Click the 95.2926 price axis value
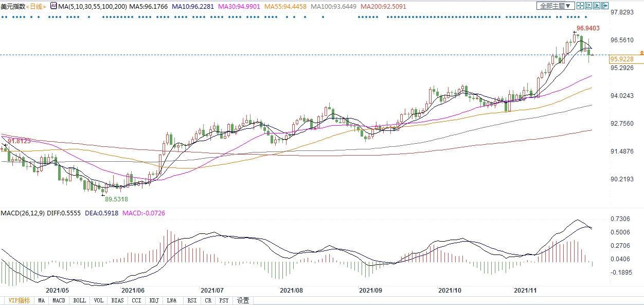Image resolution: width=644 pixels, height=305 pixels. click(x=622, y=67)
